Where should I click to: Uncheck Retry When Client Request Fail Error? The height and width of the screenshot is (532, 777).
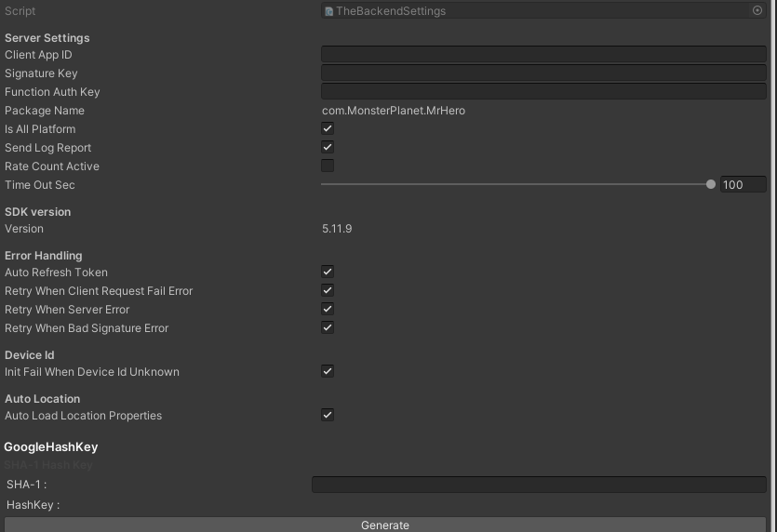click(x=328, y=290)
